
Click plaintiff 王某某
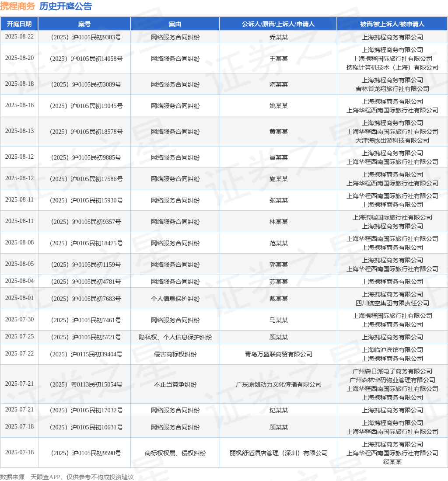(279, 59)
